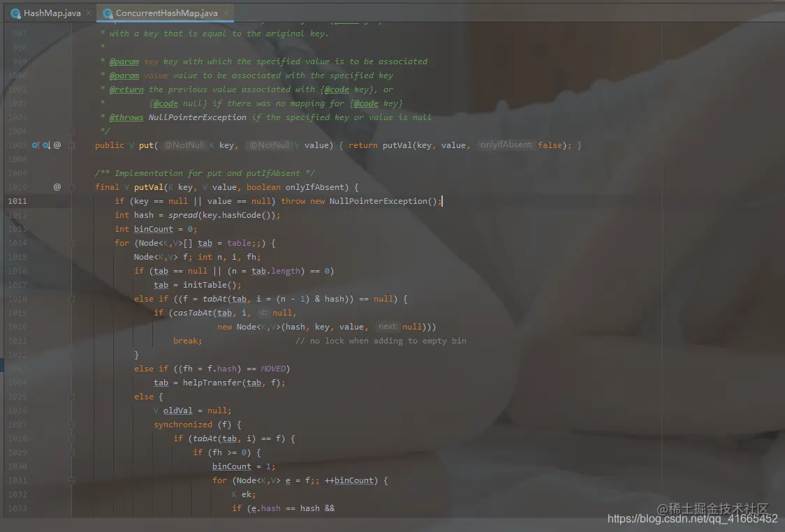Viewport: 785px width, 532px height.
Task: Click the 'binCount = 1;' statement
Action: (x=244, y=466)
